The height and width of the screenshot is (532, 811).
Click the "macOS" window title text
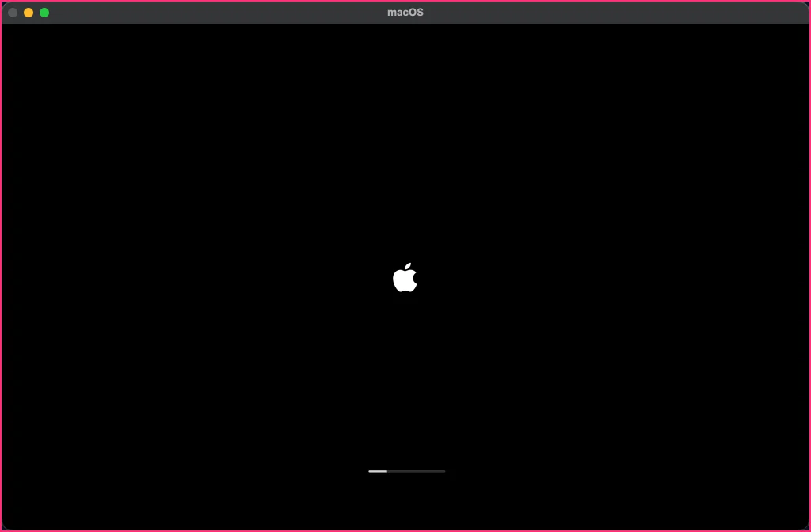[405, 13]
